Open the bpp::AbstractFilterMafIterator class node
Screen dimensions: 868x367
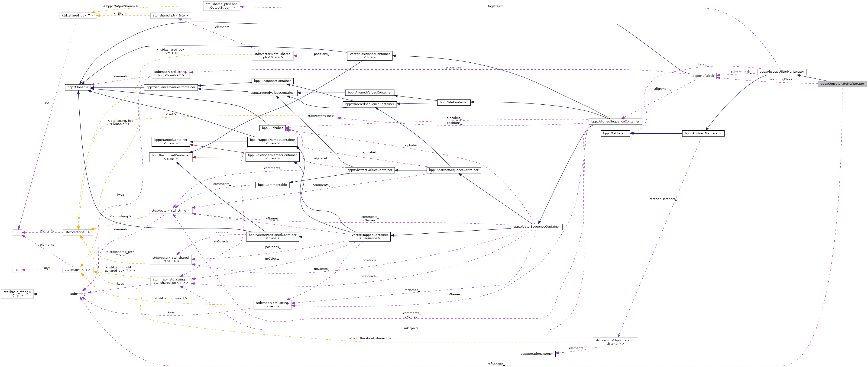(781, 72)
